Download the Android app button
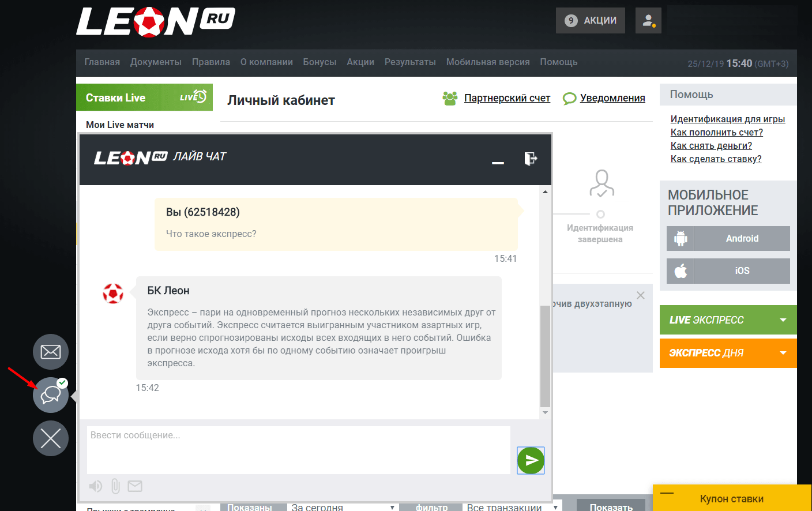This screenshot has height=511, width=812. (728, 238)
